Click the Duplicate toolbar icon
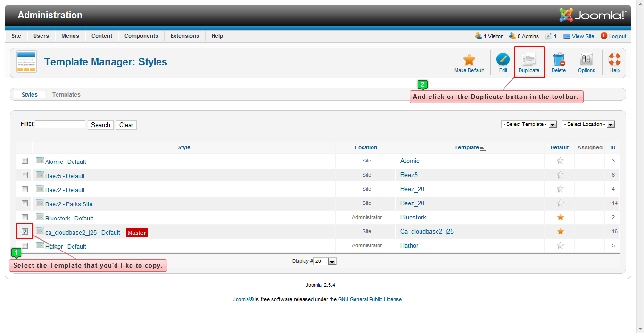Viewport: 644px width, 333px height. (529, 59)
